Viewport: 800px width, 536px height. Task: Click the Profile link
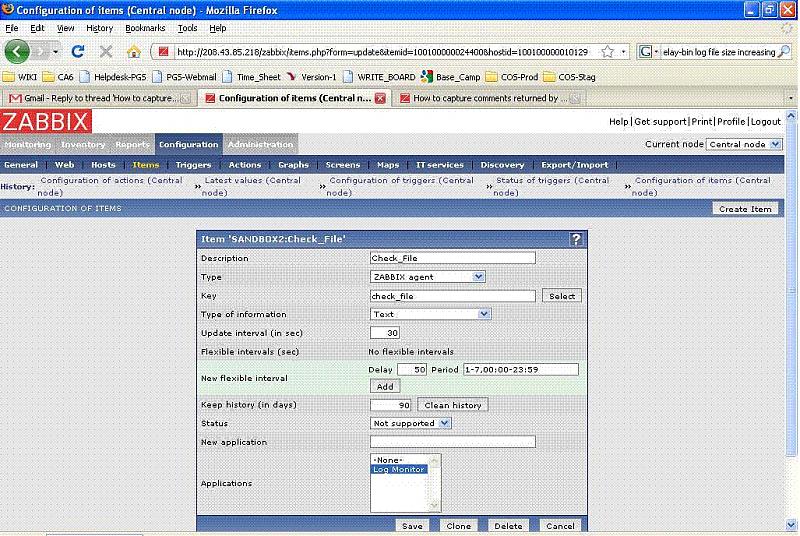click(731, 121)
